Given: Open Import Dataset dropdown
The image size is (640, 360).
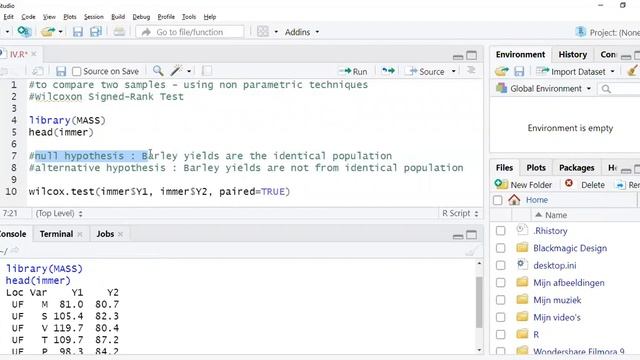Looking at the screenshot, I should (x=576, y=71).
